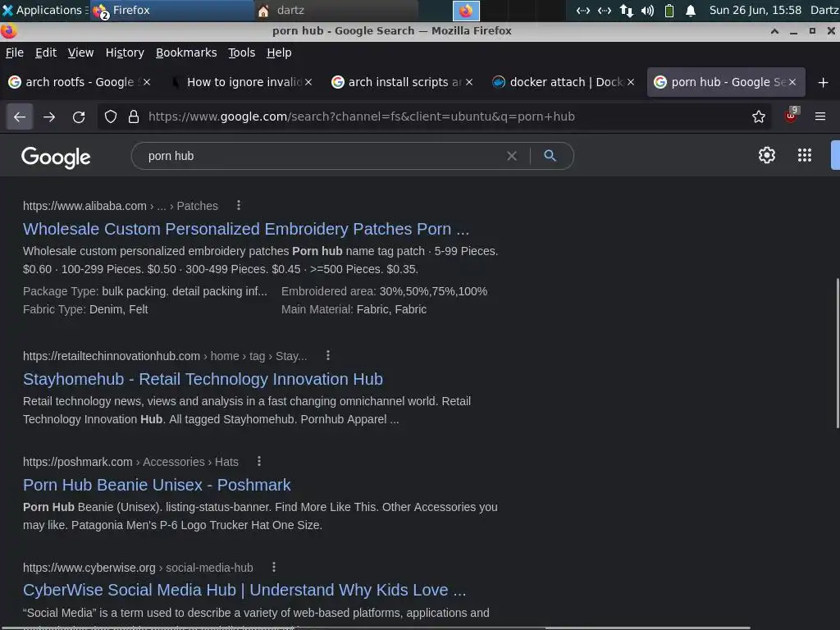Open CyberWise Social Media Hub link
This screenshot has width=840, height=630.
point(244,590)
